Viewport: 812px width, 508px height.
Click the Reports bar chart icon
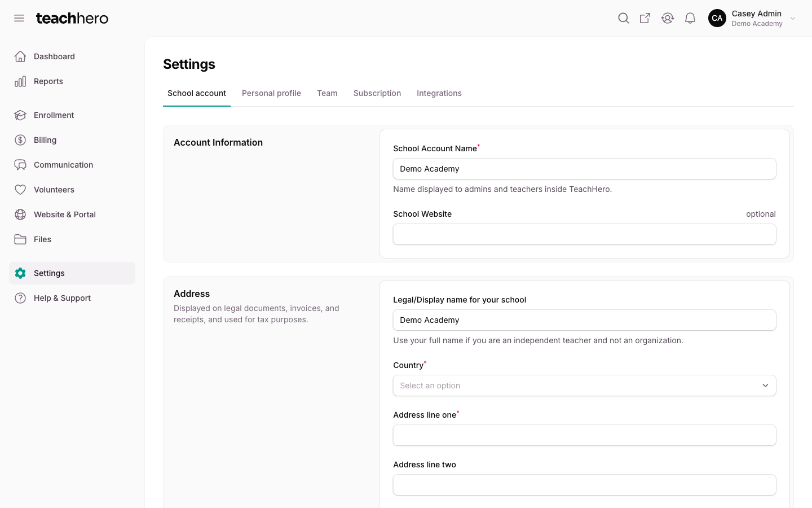coord(20,81)
